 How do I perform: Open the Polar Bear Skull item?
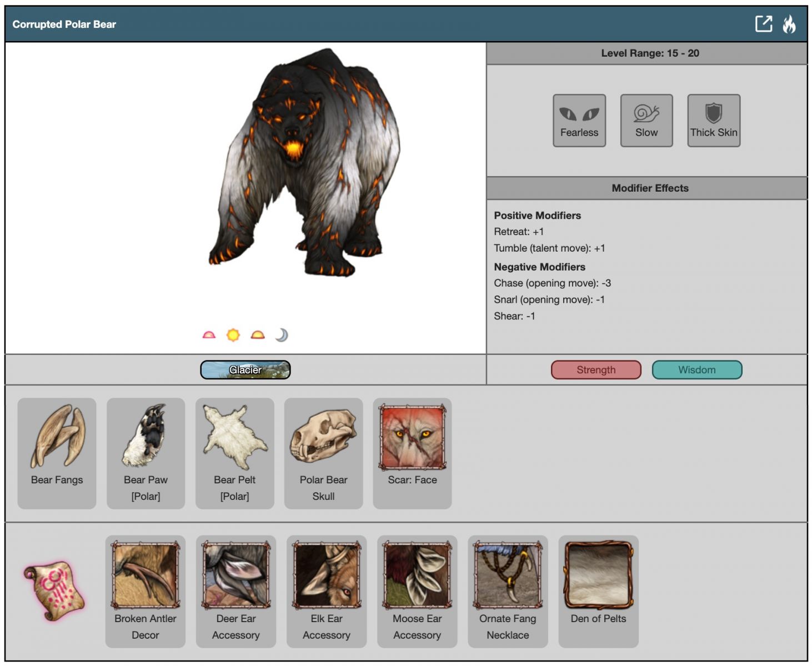coord(323,453)
